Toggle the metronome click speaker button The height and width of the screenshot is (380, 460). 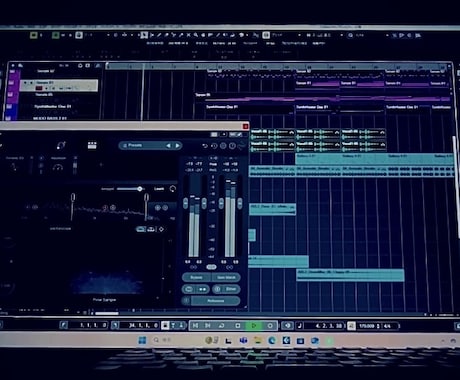click(x=288, y=325)
